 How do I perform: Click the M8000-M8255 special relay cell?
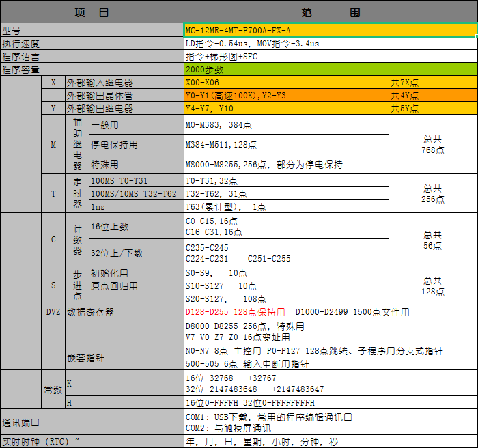point(285,165)
